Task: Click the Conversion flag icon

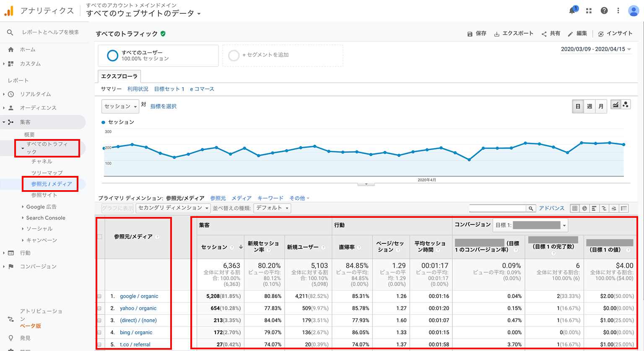Action: (11, 266)
